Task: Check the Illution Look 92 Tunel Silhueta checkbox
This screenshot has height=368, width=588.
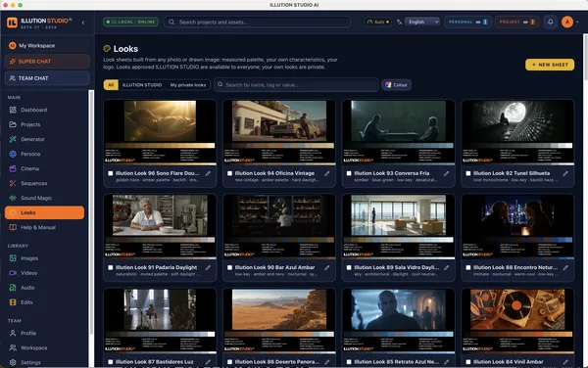Action: [468, 173]
